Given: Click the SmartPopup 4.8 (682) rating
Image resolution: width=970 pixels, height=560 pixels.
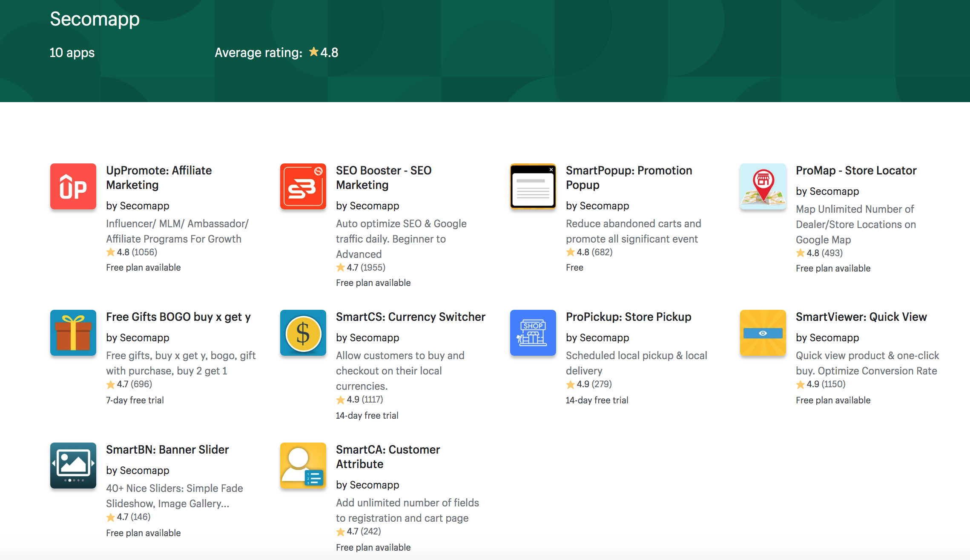Looking at the screenshot, I should pyautogui.click(x=589, y=252).
